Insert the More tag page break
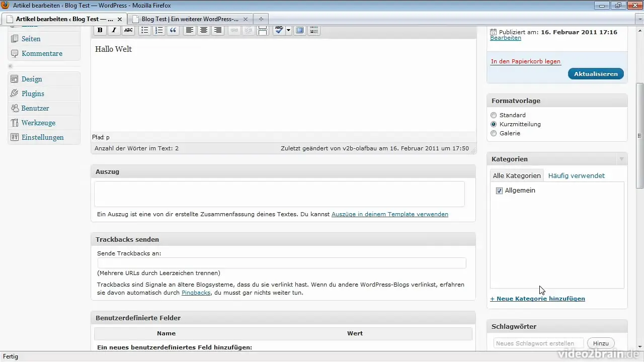 coord(262,30)
